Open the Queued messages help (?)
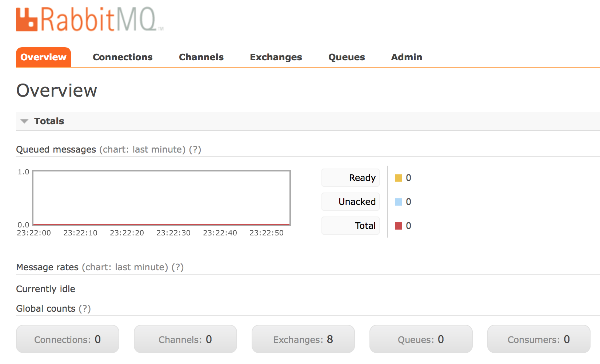Viewport: 600px width, 364px height. (x=195, y=149)
